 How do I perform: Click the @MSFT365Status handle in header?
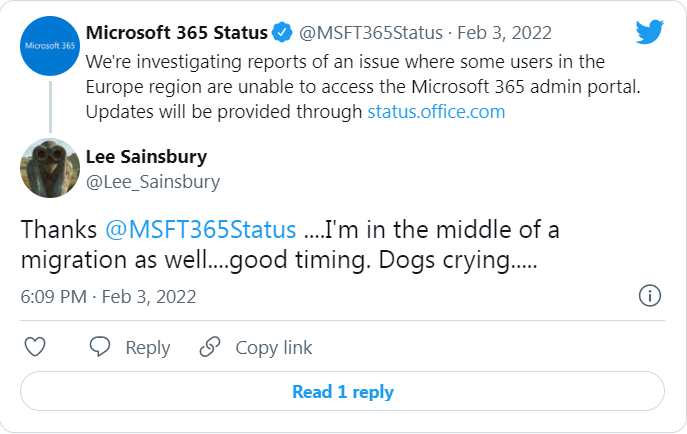[366, 35]
